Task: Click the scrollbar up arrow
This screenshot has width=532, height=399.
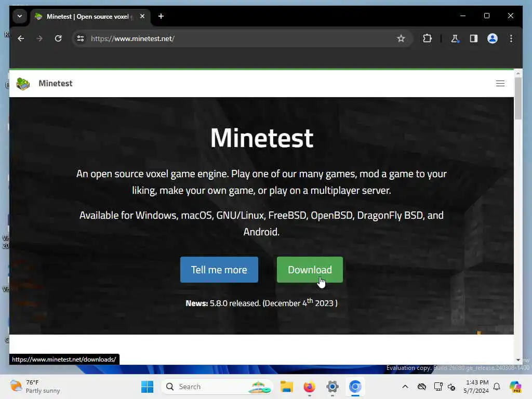Action: [518, 73]
